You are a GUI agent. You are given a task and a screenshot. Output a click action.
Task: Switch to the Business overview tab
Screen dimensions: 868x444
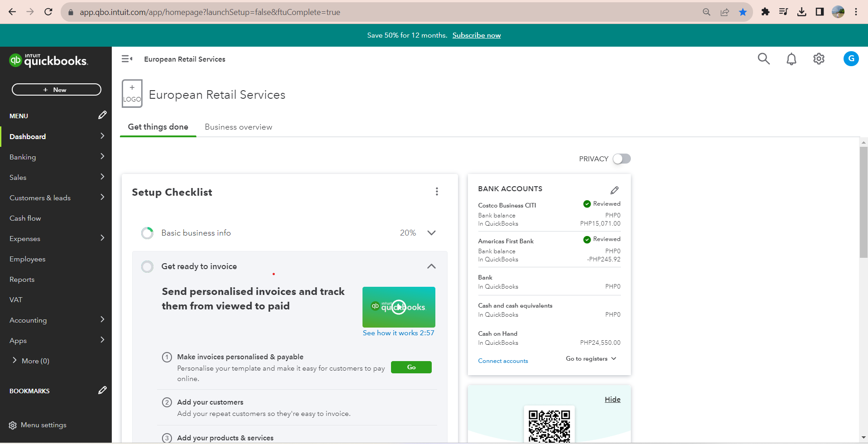(x=238, y=127)
